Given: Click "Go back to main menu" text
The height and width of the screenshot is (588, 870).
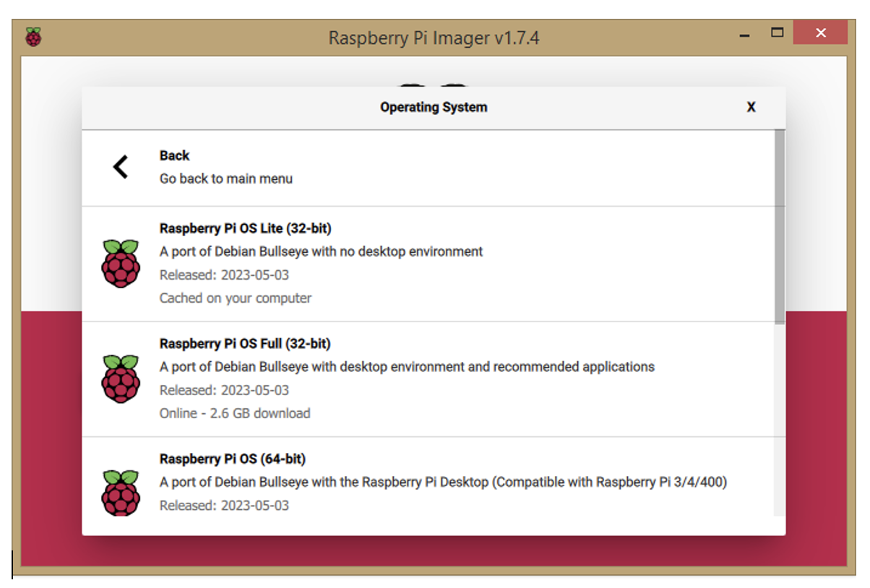Looking at the screenshot, I should click(x=226, y=178).
